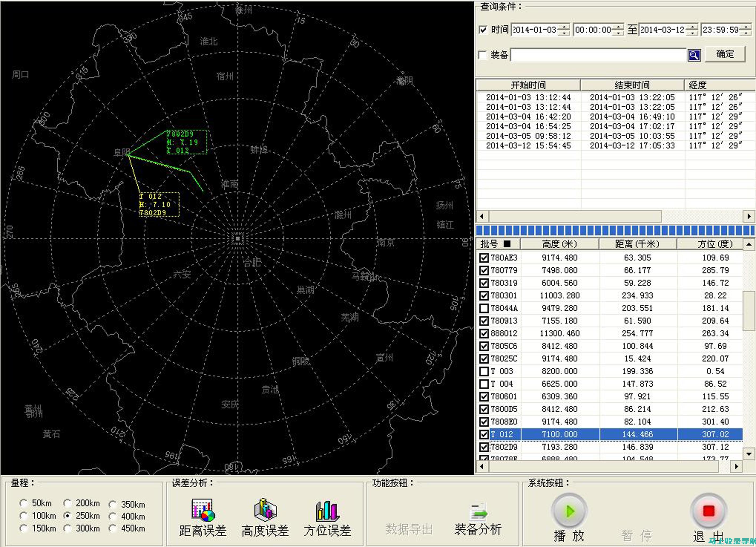
Task: Click the batch table's horizontal left arrow
Action: point(482,466)
